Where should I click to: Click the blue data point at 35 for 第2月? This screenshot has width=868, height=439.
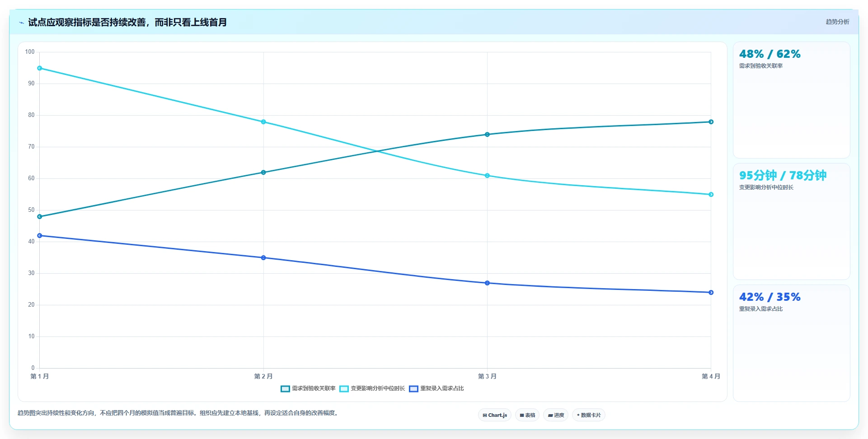[x=263, y=258]
